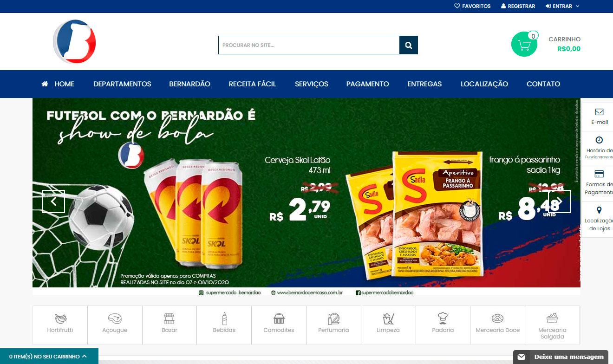The image size is (613, 364).
Task: Click the green shopping cart icon
Action: (x=524, y=45)
